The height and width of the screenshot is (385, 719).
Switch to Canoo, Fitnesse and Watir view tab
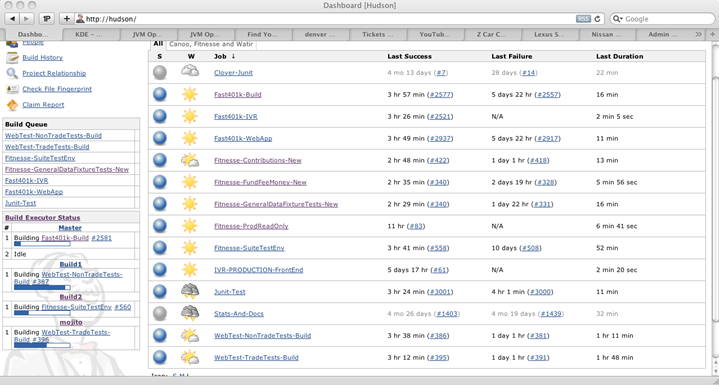pos(211,44)
